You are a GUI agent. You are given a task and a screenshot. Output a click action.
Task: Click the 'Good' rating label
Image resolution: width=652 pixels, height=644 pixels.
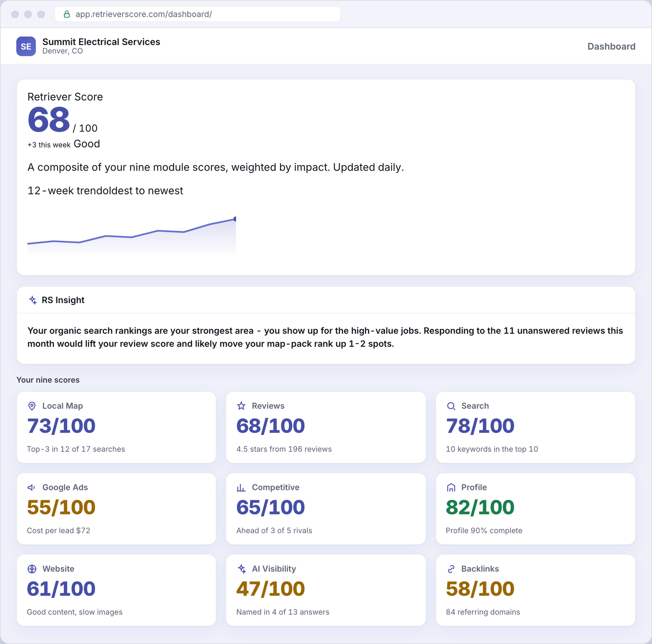tap(87, 144)
